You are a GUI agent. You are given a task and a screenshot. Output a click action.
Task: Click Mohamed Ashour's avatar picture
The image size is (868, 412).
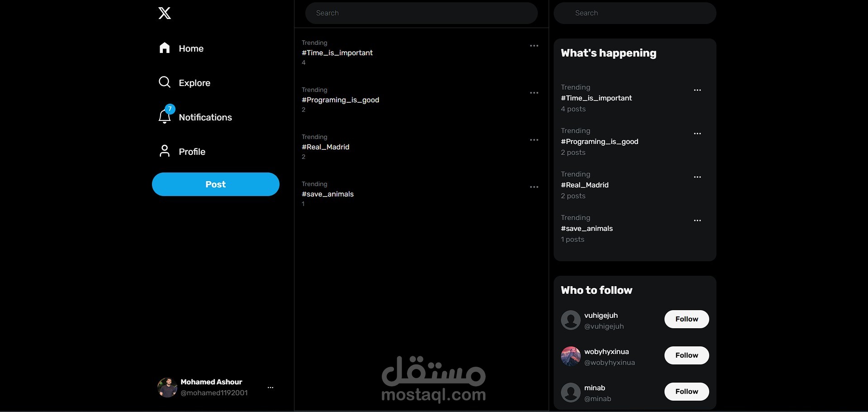(167, 388)
